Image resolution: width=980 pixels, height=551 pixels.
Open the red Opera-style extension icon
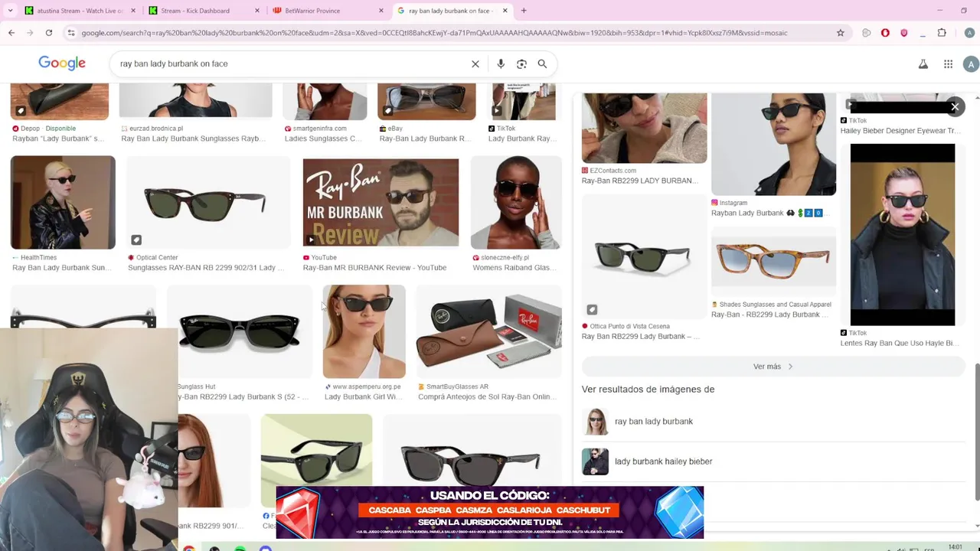click(885, 33)
